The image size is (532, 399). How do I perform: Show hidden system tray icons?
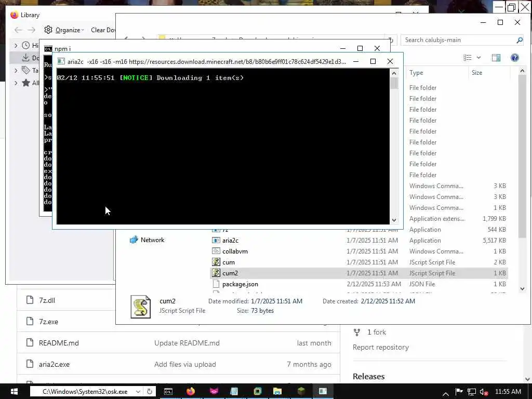click(x=445, y=394)
